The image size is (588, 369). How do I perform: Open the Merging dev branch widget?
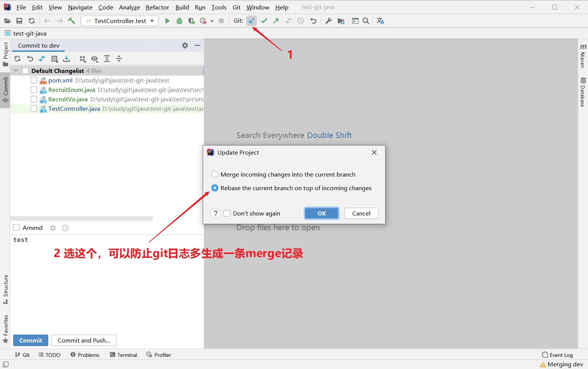point(562,364)
